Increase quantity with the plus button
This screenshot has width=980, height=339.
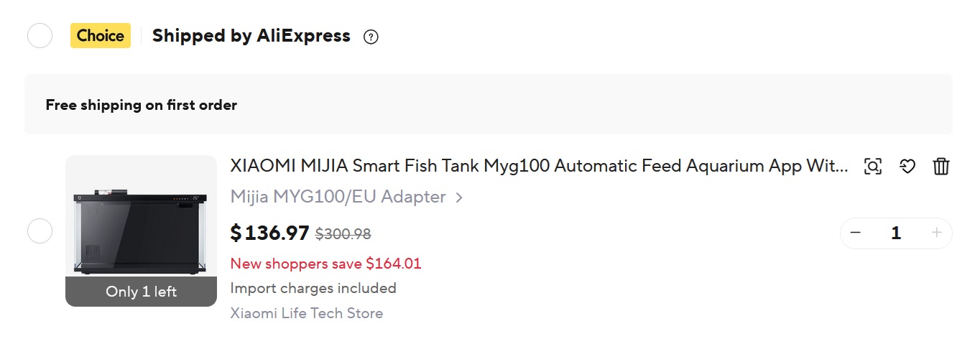click(936, 233)
